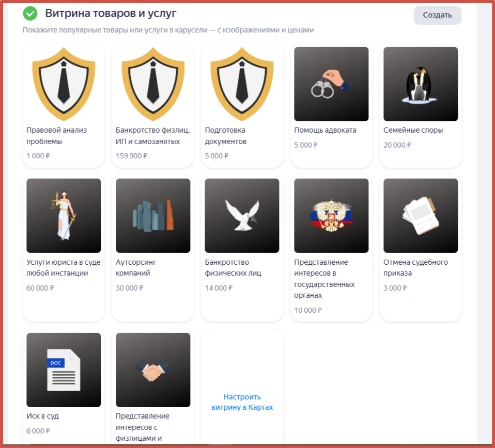Click price 5 000 ₽ under Подготовка документов

coord(216,156)
